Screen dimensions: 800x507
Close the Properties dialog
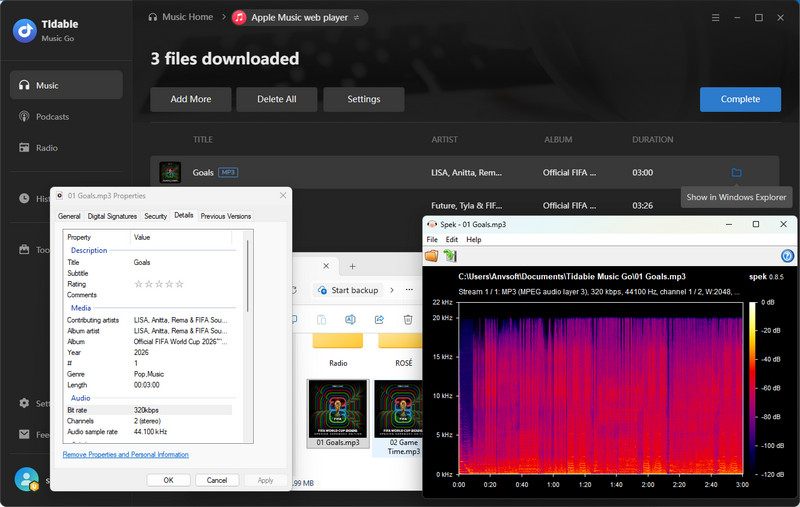(x=283, y=195)
